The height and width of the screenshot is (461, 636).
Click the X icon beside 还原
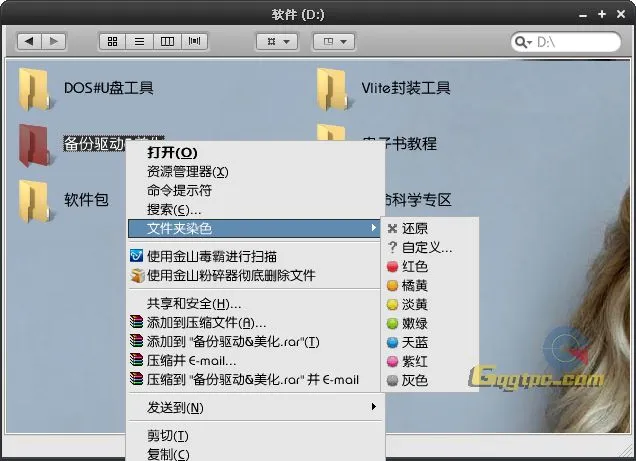pyautogui.click(x=392, y=228)
